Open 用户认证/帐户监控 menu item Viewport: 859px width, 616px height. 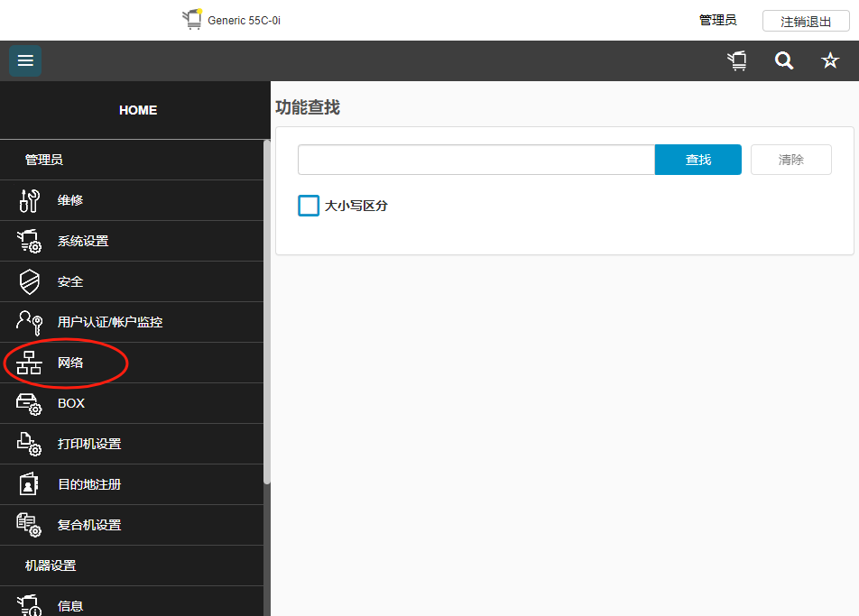pos(110,322)
